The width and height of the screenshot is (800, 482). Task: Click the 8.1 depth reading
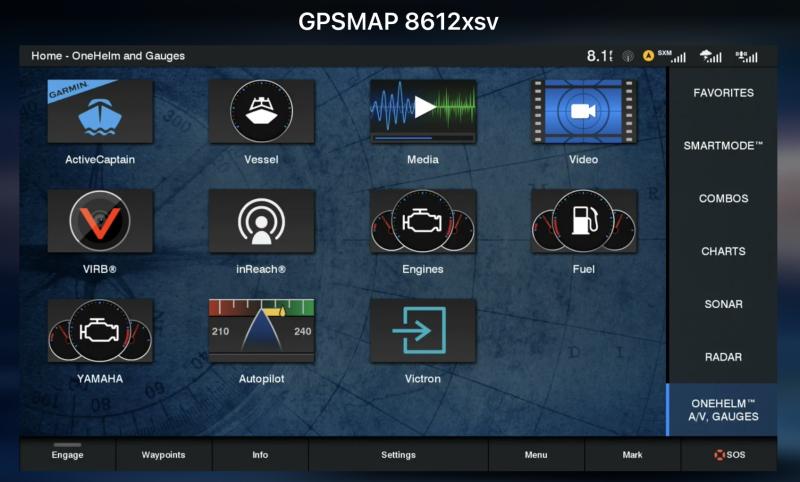click(x=600, y=56)
